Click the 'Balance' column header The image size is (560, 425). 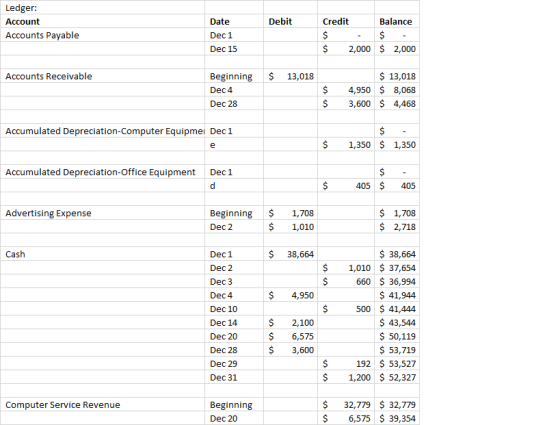(397, 21)
